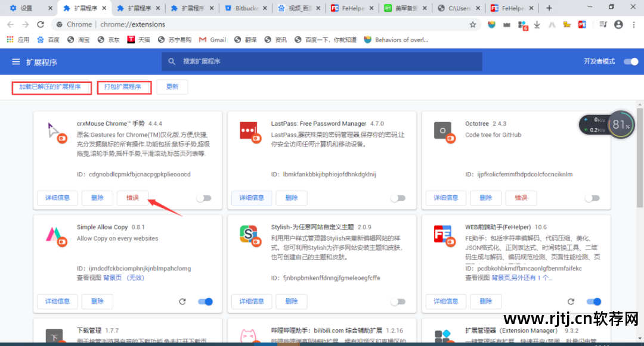Close the 设置 settings tab
The height and width of the screenshot is (346, 644).
[50, 8]
